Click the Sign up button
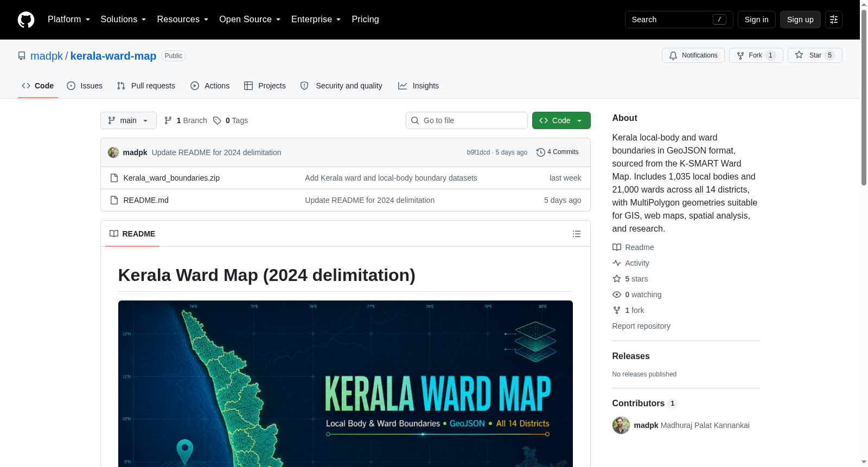Image resolution: width=868 pixels, height=467 pixels. click(x=800, y=20)
